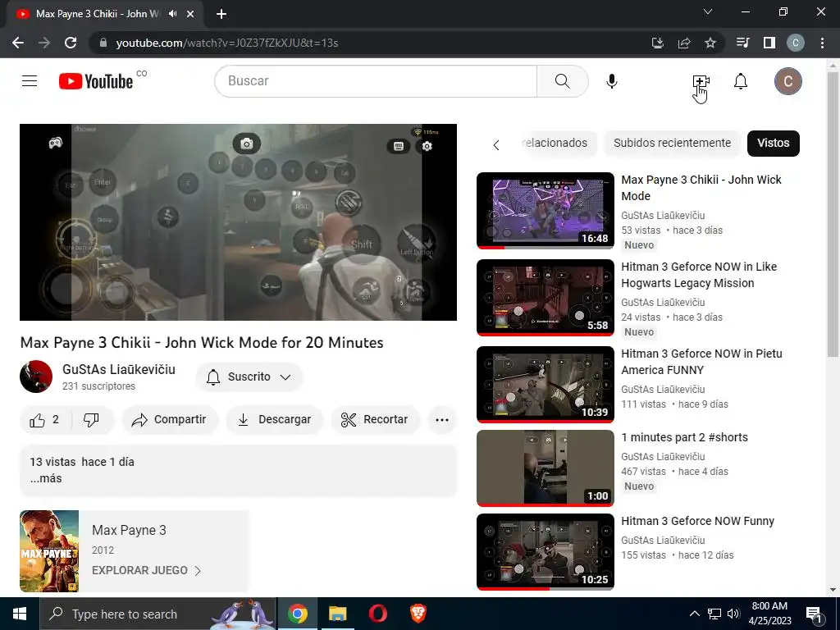
Task: Open Hitman 3 Geforce NOW Funny thumbnail
Action: (x=546, y=551)
